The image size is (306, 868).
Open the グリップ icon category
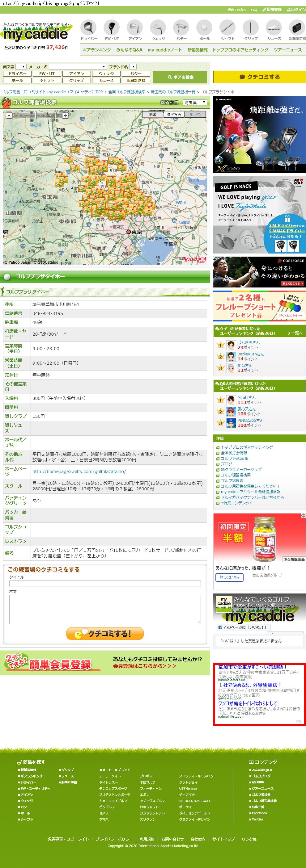[251, 30]
